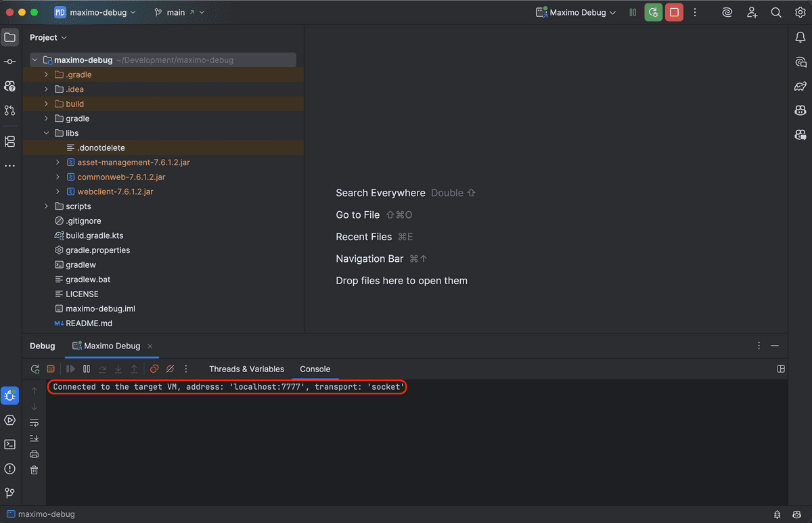812x523 pixels.
Task: Stop the running Maximo Debug process
Action: (674, 12)
